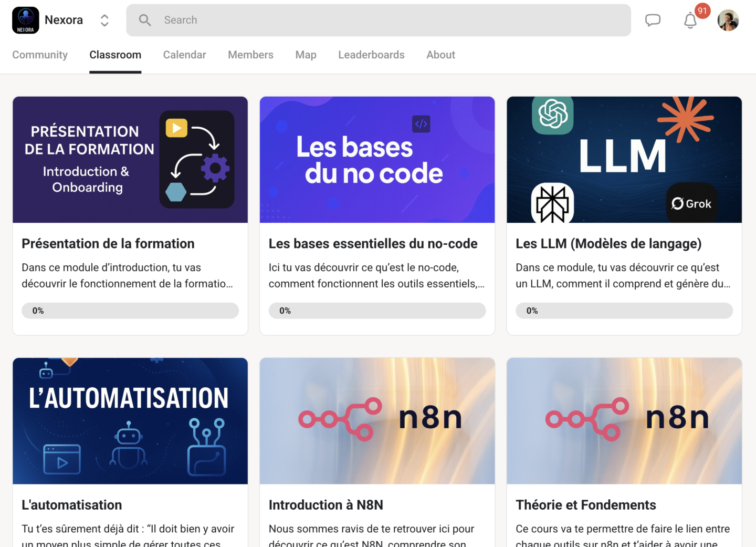The width and height of the screenshot is (756, 547).
Task: Open the Members tab
Action: pos(250,55)
